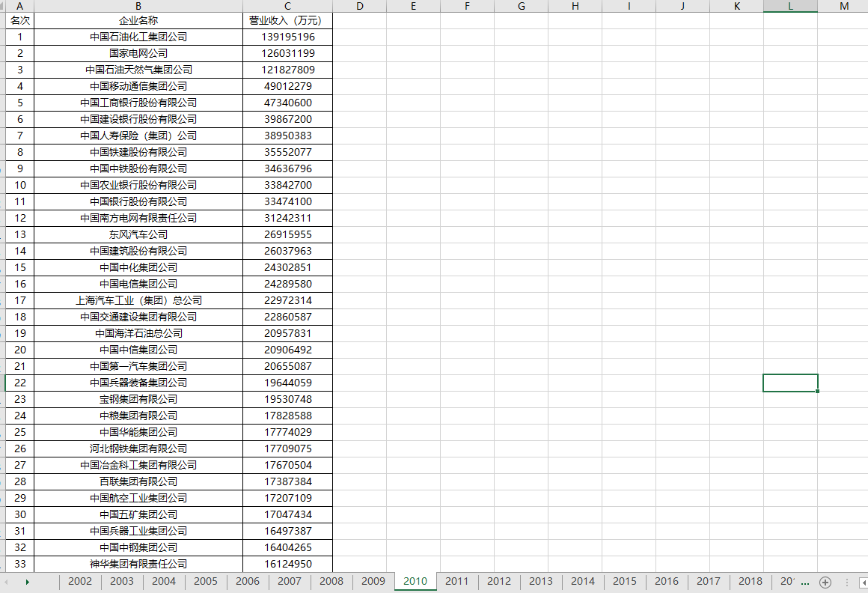The image size is (868, 593).
Task: Switch to the 2003 sheet tab
Action: coord(122,581)
